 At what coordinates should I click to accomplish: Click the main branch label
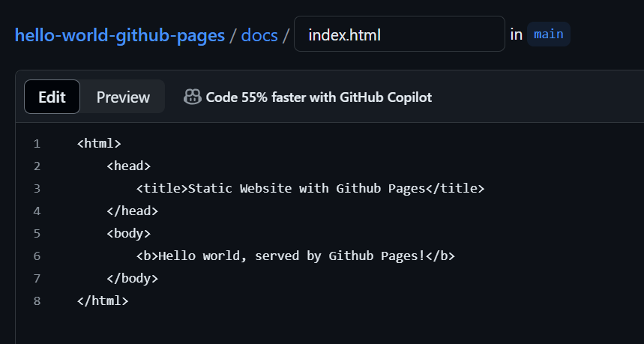(548, 34)
